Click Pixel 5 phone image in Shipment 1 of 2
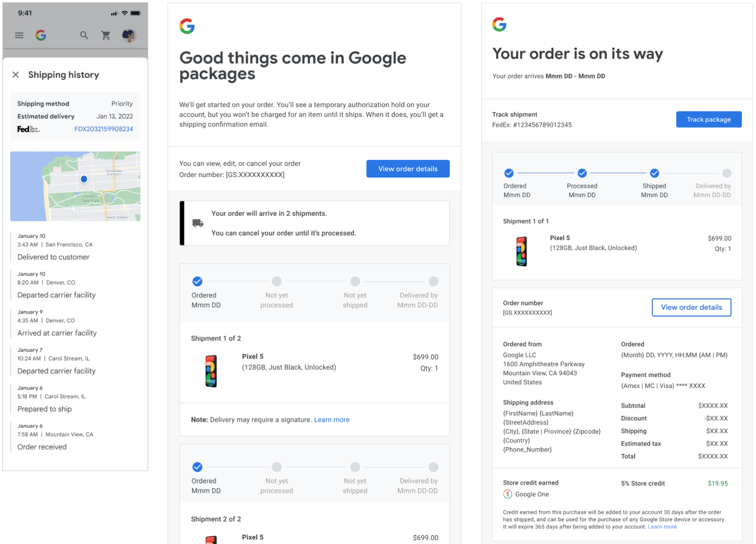The width and height of the screenshot is (756, 544). pos(211,371)
